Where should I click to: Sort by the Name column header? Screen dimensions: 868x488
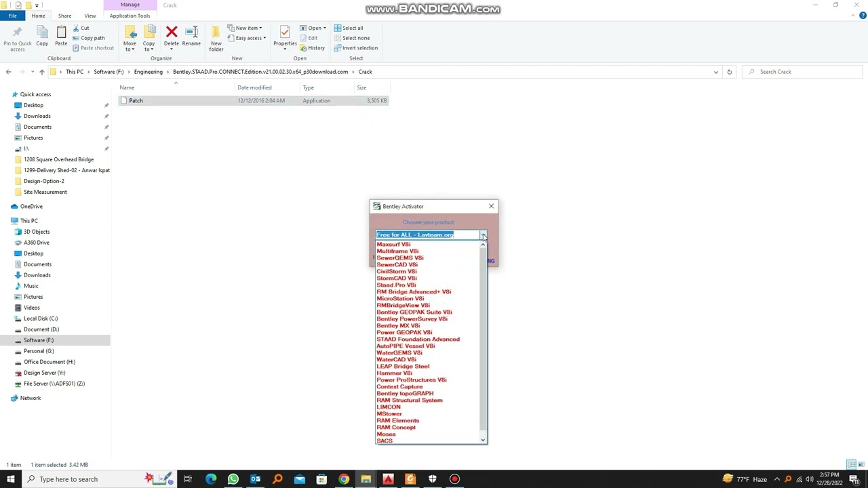coord(127,87)
